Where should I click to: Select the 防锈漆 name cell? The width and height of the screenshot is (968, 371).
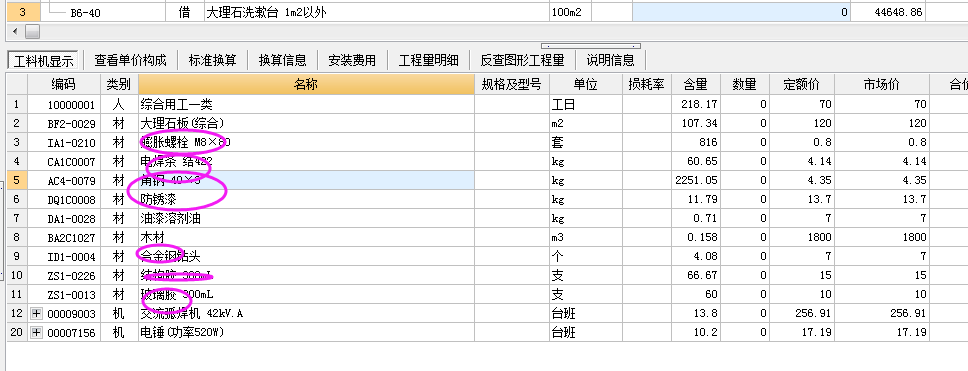[x=306, y=199]
